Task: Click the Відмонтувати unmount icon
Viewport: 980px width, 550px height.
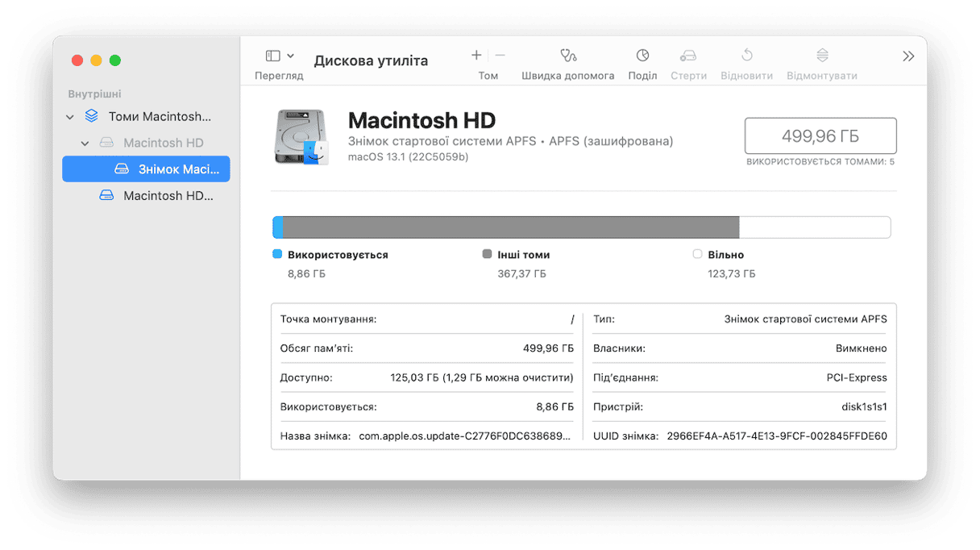Action: (x=822, y=56)
